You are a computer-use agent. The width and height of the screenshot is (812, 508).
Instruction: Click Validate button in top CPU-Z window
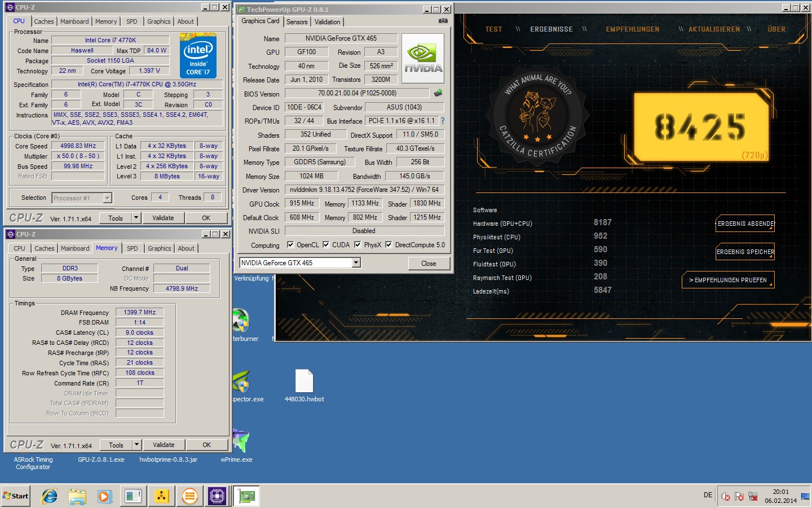click(x=164, y=218)
